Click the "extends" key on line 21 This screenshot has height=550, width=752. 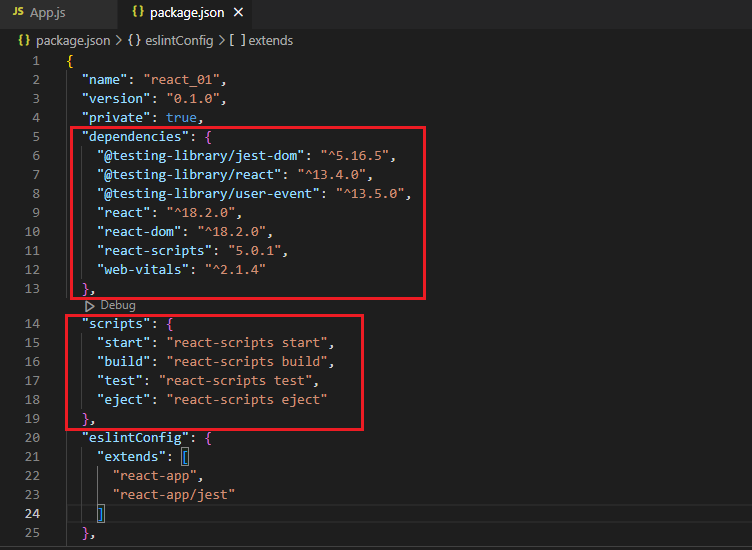click(x=131, y=456)
